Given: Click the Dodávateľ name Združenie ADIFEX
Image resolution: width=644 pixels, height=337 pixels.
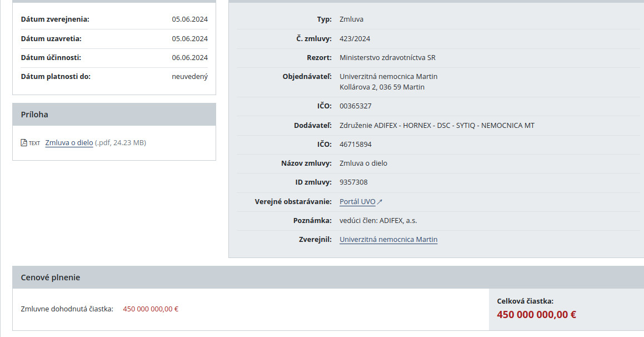Looking at the screenshot, I should tap(437, 126).
